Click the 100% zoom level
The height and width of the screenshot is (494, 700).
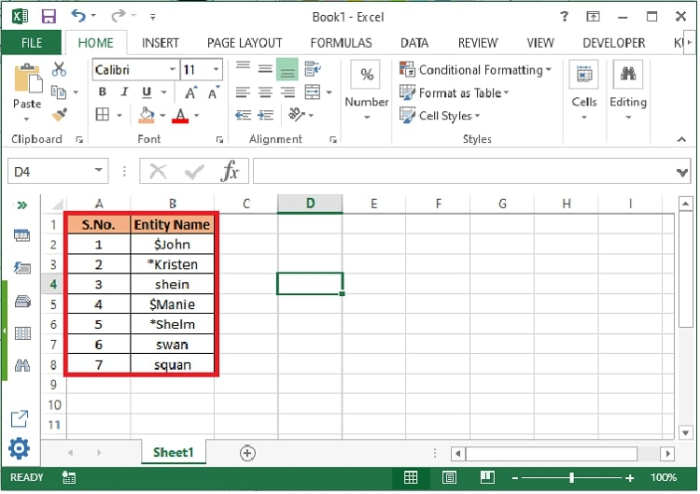(x=663, y=477)
